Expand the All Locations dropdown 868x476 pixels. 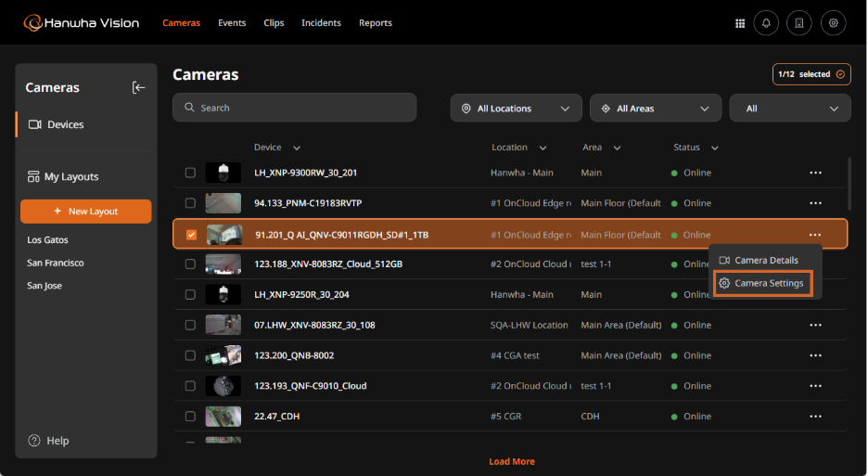tap(516, 109)
